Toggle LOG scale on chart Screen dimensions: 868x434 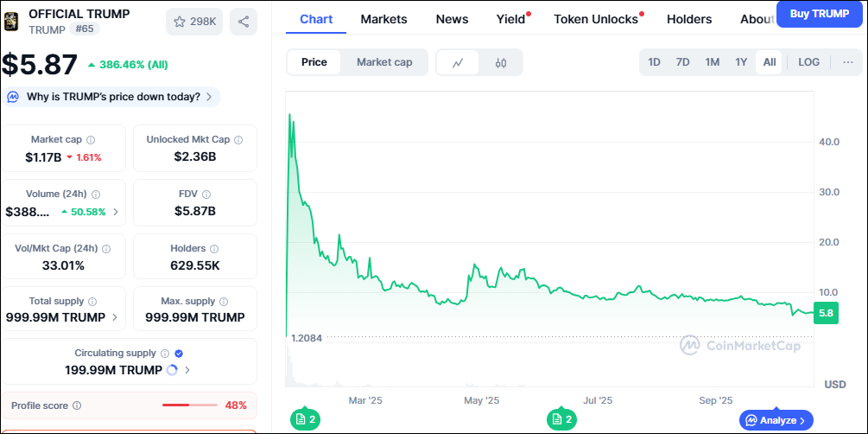pyautogui.click(x=808, y=62)
